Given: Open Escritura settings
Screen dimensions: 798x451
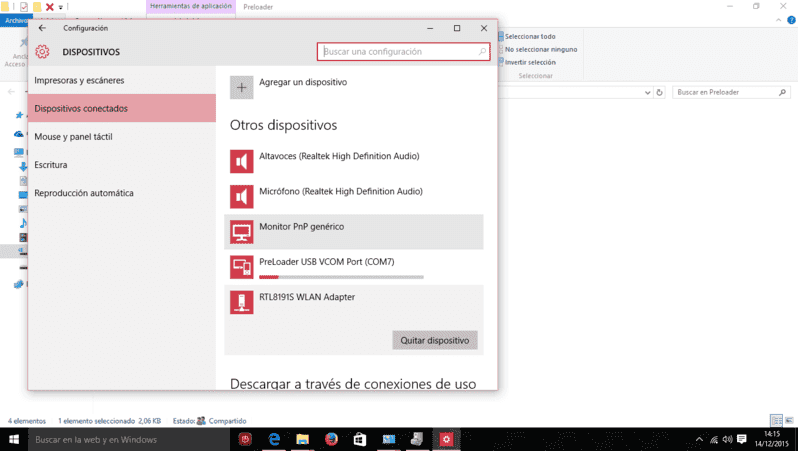Looking at the screenshot, I should [x=122, y=164].
